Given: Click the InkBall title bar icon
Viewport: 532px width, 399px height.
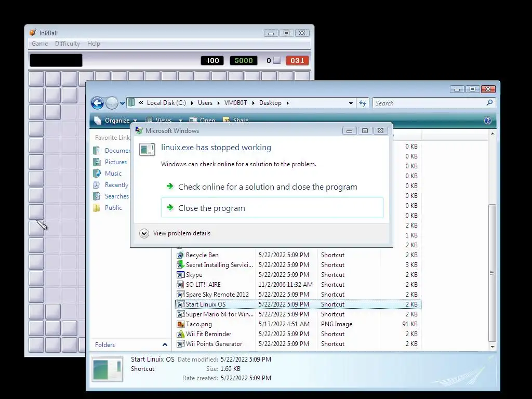Looking at the screenshot, I should [33, 33].
